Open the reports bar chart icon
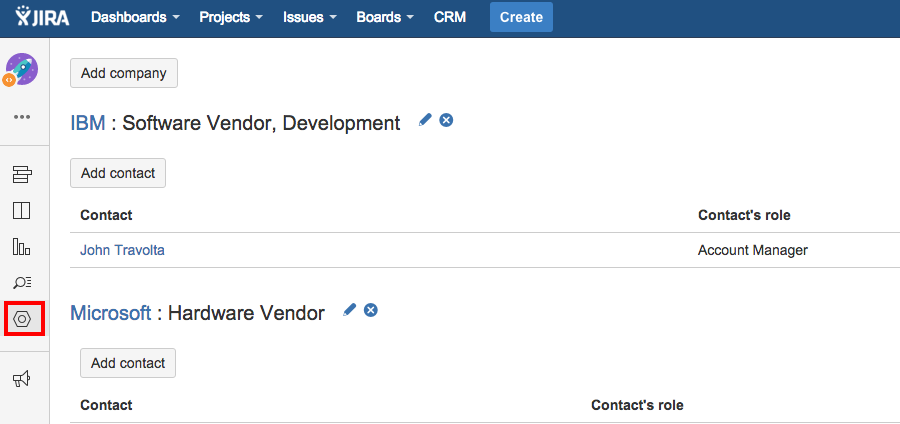 pyautogui.click(x=22, y=246)
